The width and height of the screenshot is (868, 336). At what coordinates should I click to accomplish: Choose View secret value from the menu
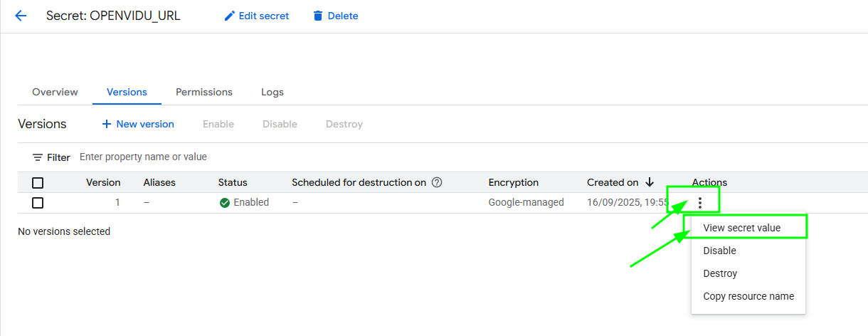coord(741,228)
